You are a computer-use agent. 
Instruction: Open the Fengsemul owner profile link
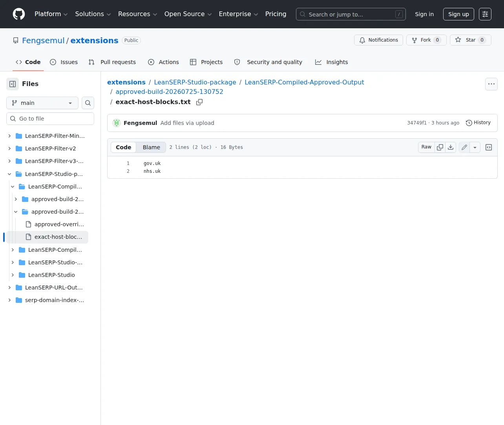click(43, 40)
